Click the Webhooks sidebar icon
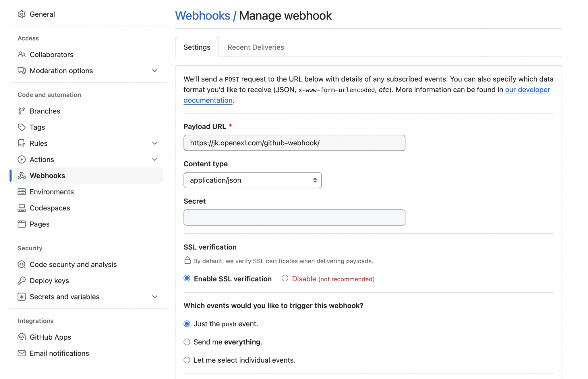This screenshot has width=588, height=379. (x=22, y=176)
